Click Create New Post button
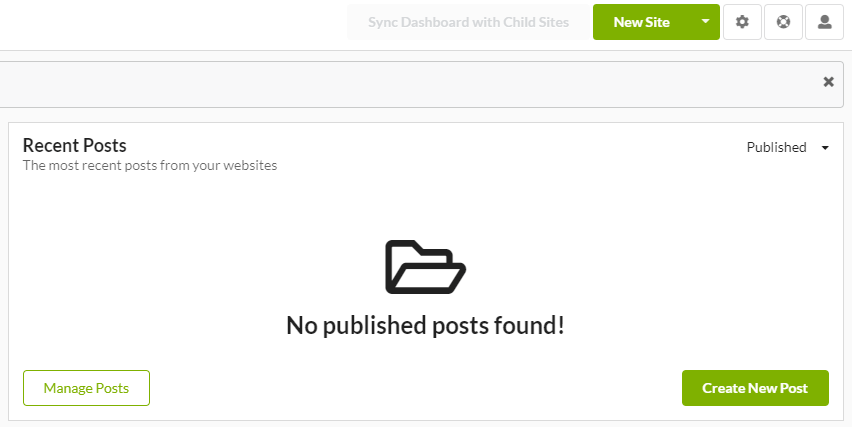 755,388
